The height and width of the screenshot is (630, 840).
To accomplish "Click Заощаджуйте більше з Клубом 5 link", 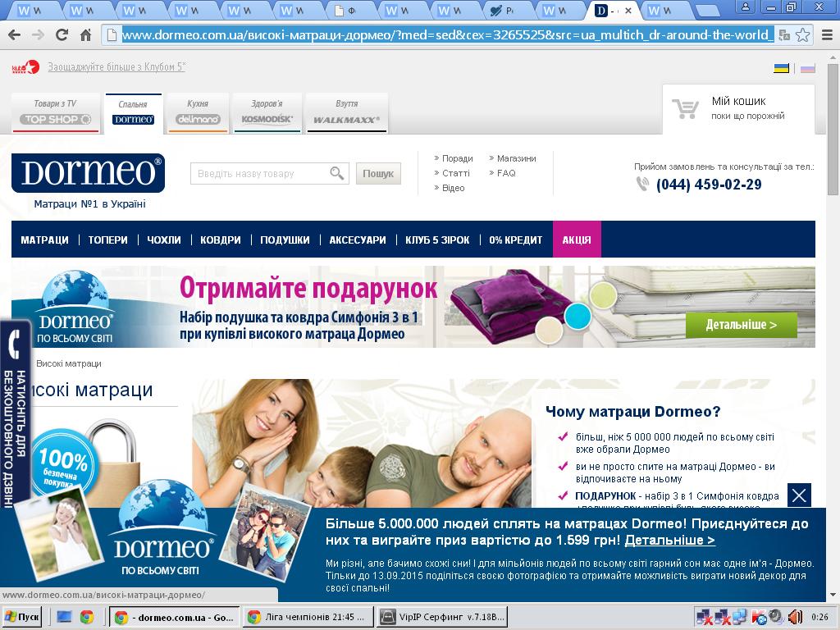I will [x=116, y=67].
